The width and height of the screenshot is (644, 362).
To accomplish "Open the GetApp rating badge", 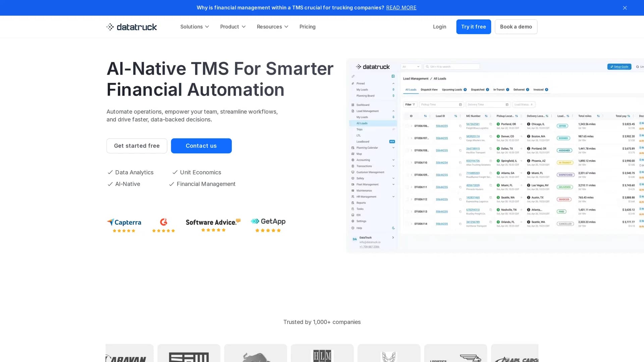I will click(268, 225).
